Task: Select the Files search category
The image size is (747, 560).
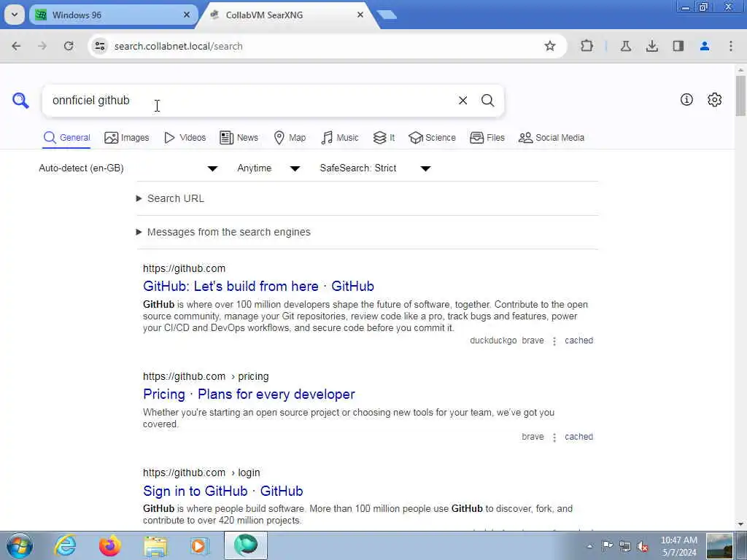Action: (487, 138)
